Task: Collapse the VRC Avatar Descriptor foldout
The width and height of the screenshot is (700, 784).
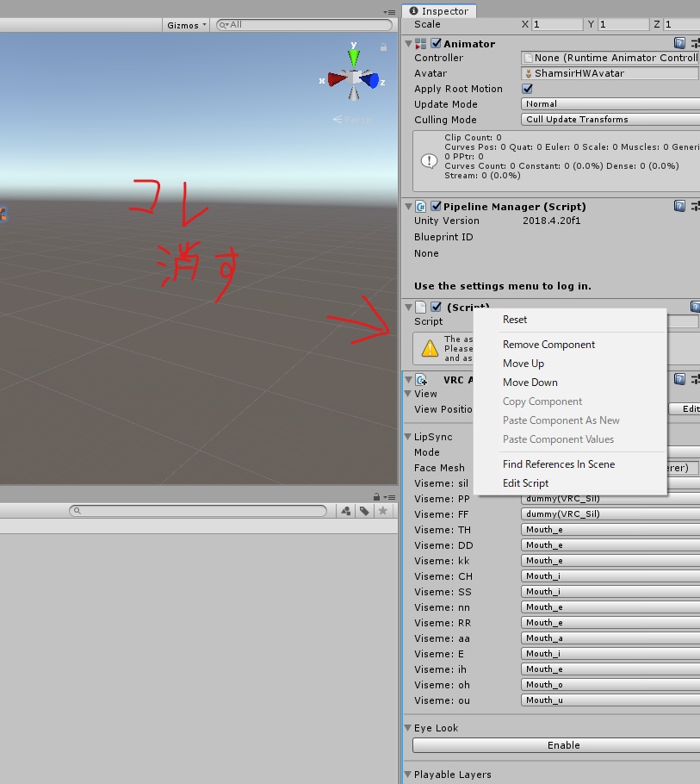Action: pyautogui.click(x=409, y=379)
